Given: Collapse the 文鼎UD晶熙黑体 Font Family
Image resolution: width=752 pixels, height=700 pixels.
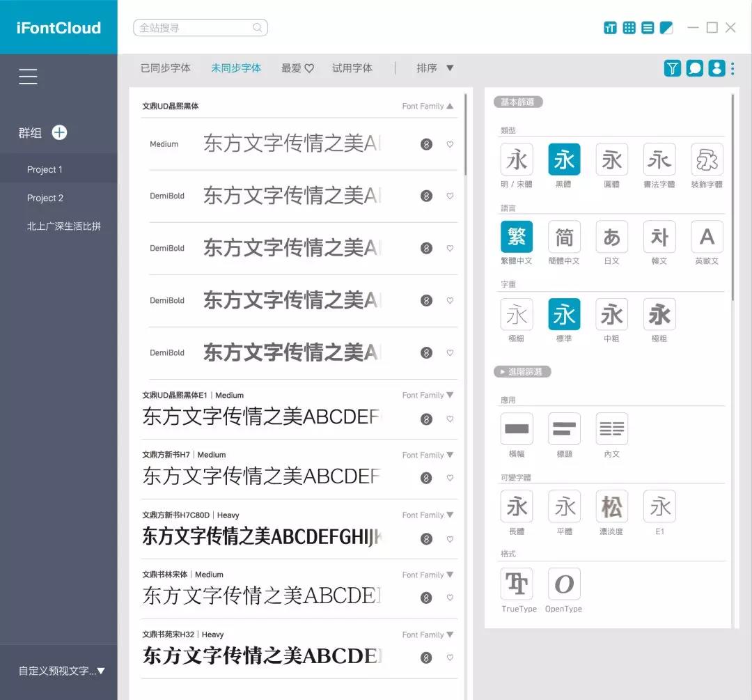Looking at the screenshot, I should pyautogui.click(x=450, y=107).
